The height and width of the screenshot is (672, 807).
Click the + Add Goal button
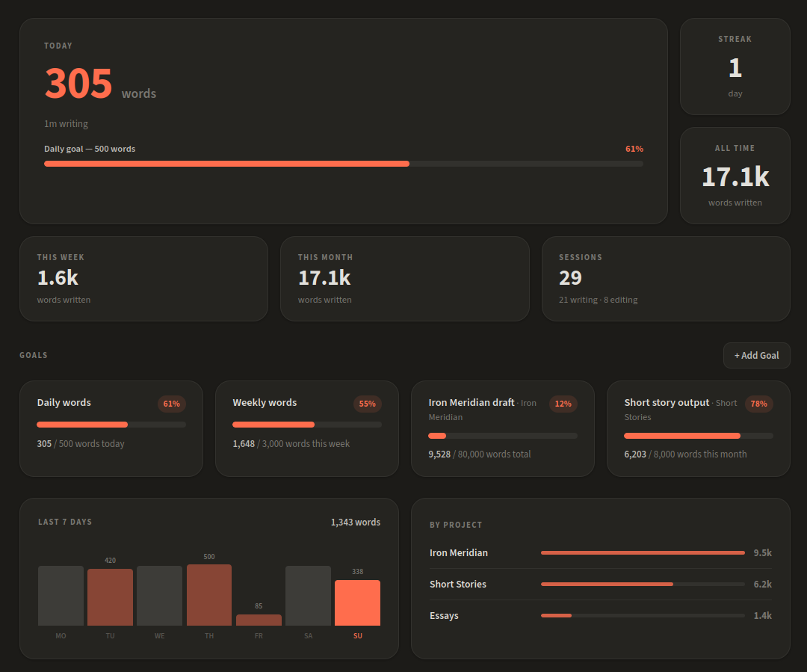(x=756, y=355)
